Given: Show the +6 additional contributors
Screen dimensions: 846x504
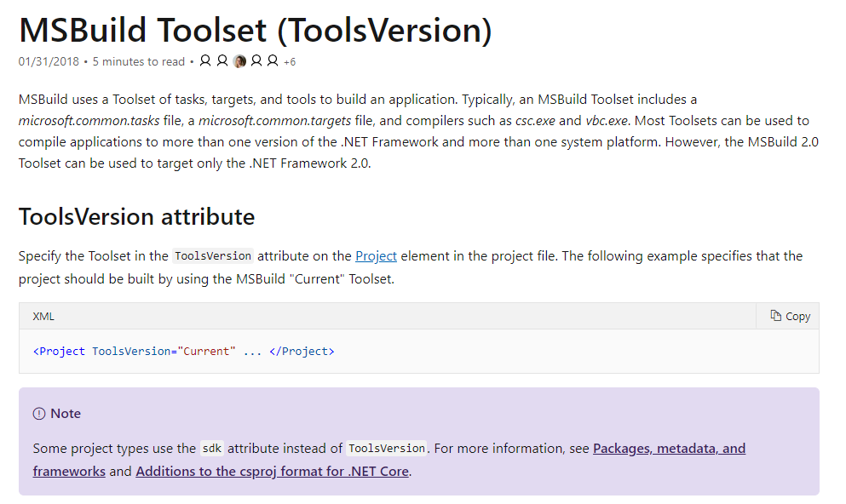Looking at the screenshot, I should click(x=290, y=62).
